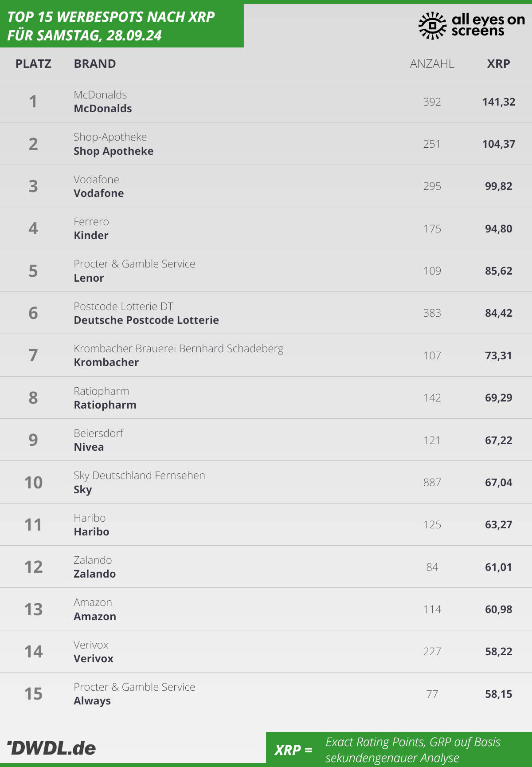Select the McDonalds brand row
The height and width of the screenshot is (767, 532).
click(266, 102)
